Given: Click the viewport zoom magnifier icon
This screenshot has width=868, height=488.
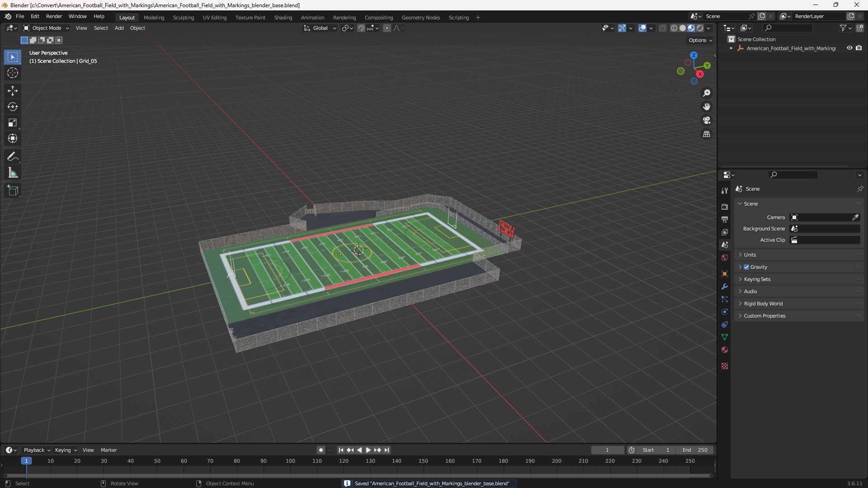Looking at the screenshot, I should 707,93.
